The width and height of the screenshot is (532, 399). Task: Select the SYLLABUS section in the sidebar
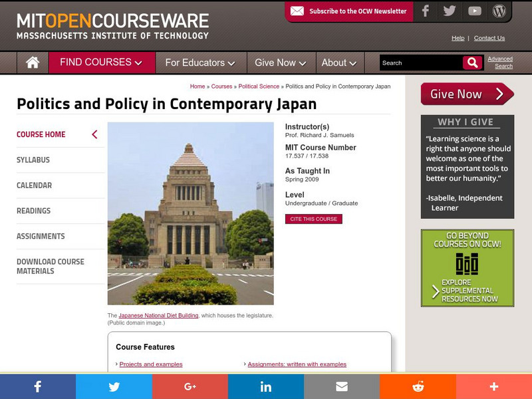click(33, 160)
